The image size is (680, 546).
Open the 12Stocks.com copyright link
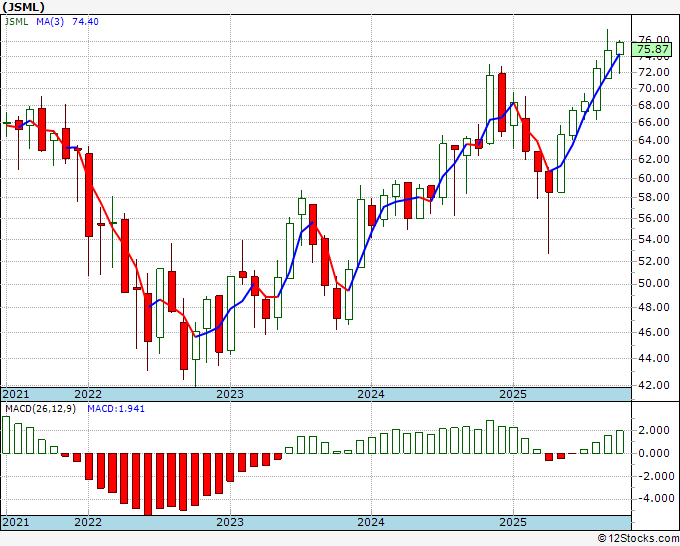pyautogui.click(x=638, y=539)
